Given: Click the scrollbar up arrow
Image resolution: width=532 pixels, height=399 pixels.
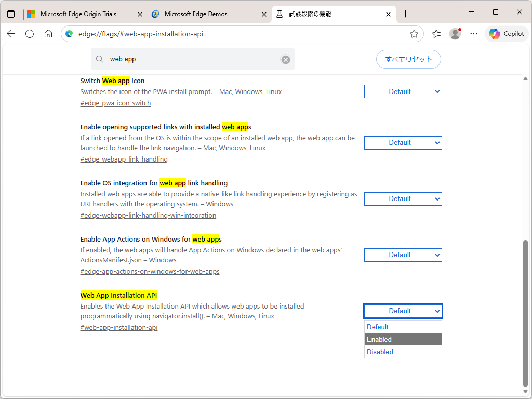Looking at the screenshot, I should coord(525,78).
